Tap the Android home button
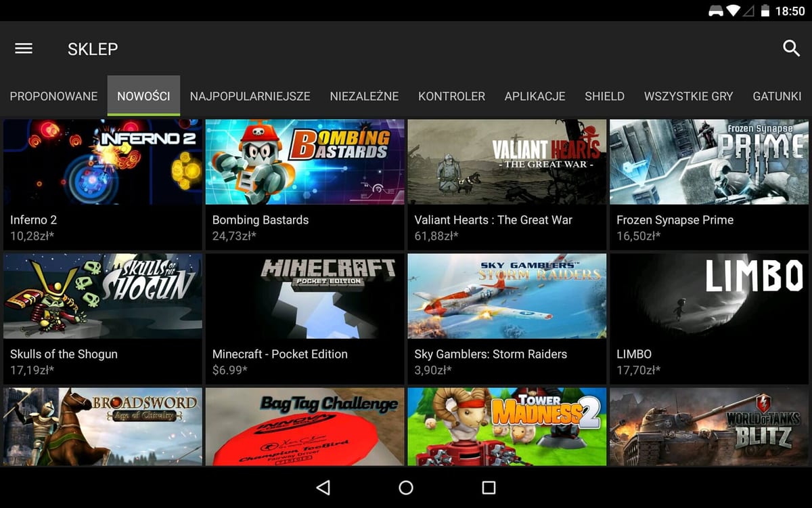 tap(406, 488)
